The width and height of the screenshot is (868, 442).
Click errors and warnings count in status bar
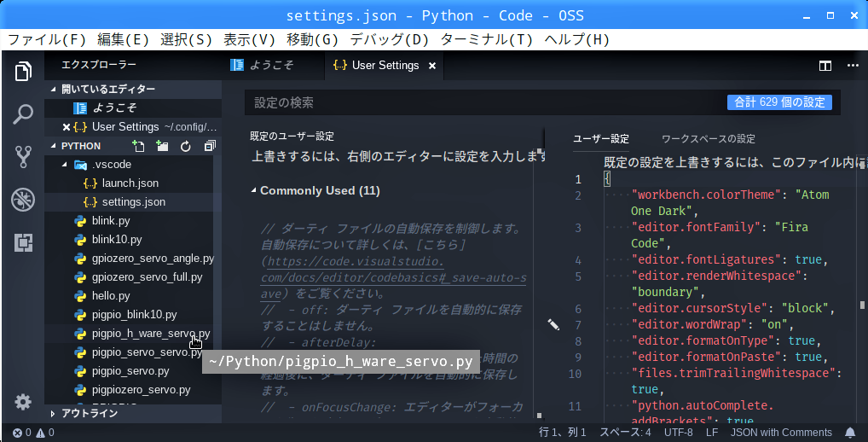point(33,433)
